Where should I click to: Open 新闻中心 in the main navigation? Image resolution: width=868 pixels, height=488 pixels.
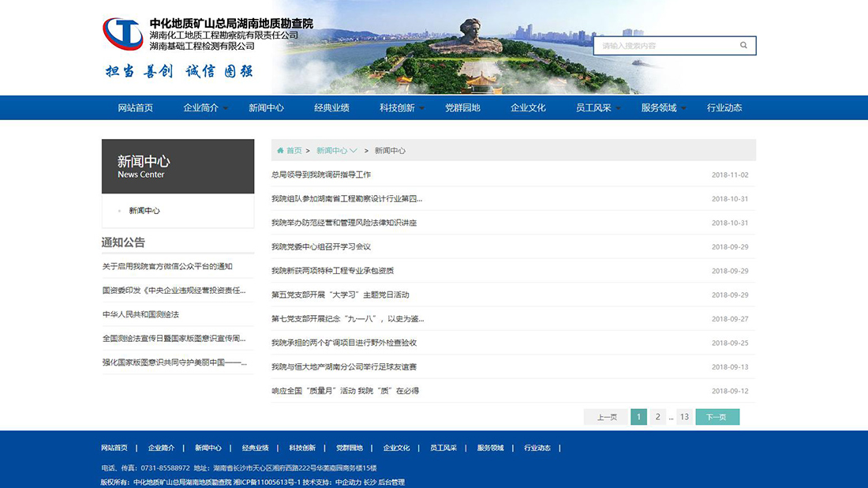266,108
